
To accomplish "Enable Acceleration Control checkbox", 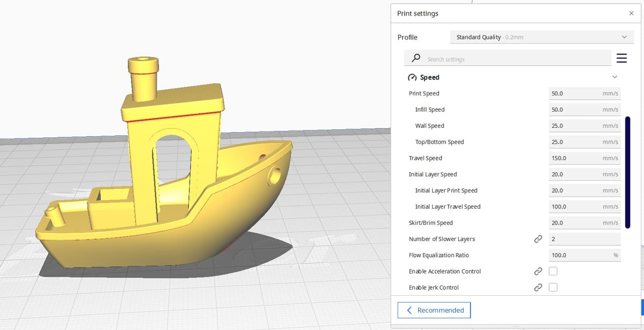I will tap(553, 271).
